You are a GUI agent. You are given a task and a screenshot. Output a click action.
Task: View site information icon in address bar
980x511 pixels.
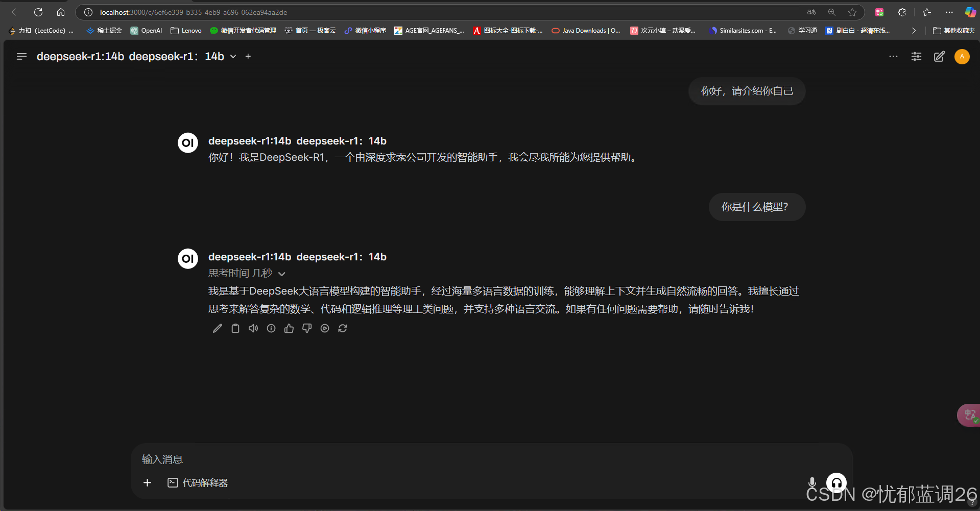(x=88, y=12)
